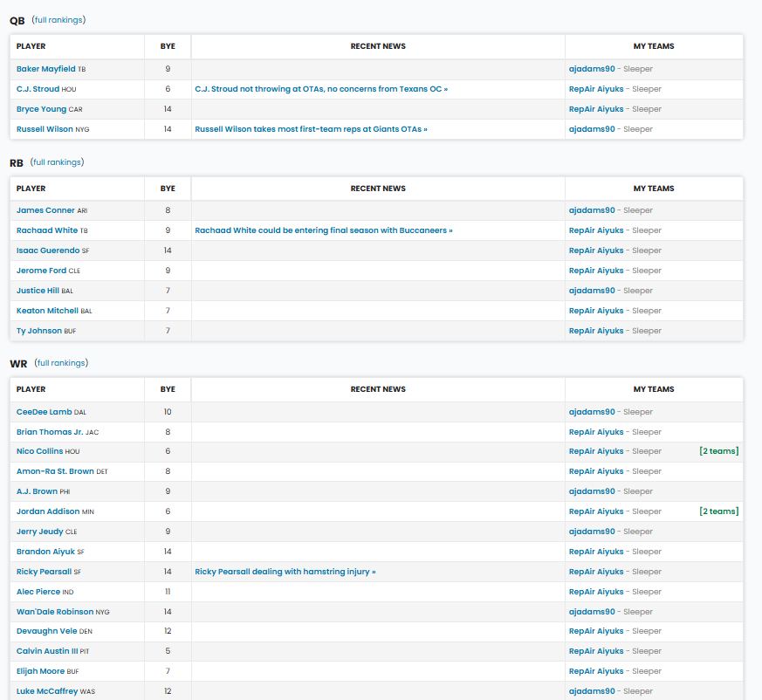Read Rachaad White final season news
Image resolution: width=762 pixels, height=700 pixels.
(324, 230)
